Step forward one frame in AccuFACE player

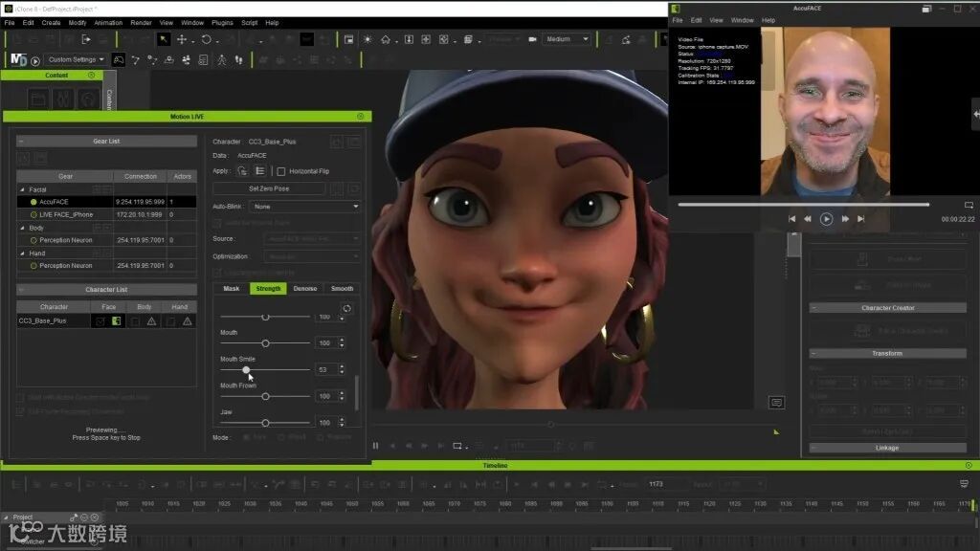coord(845,219)
